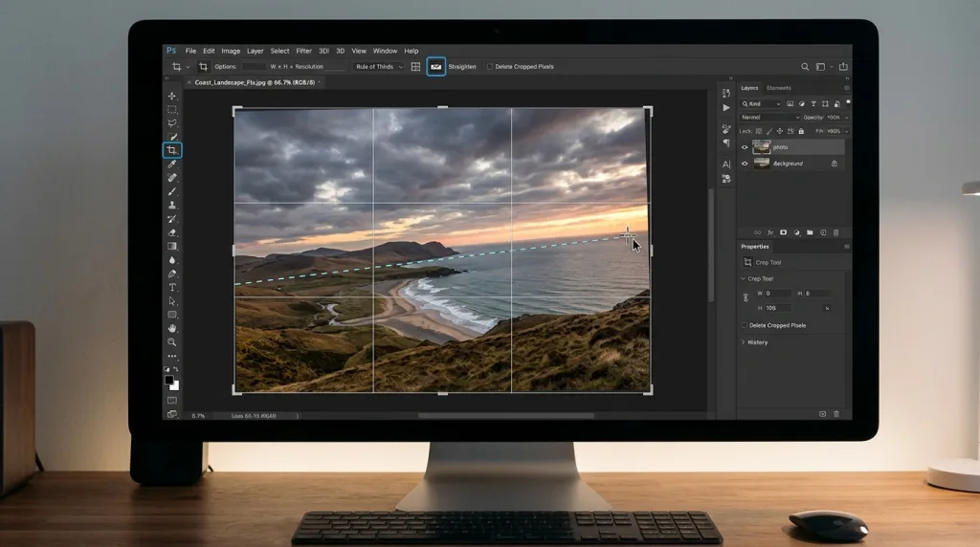Open the overlay grid options icon
This screenshot has height=547, width=980.
(x=415, y=67)
